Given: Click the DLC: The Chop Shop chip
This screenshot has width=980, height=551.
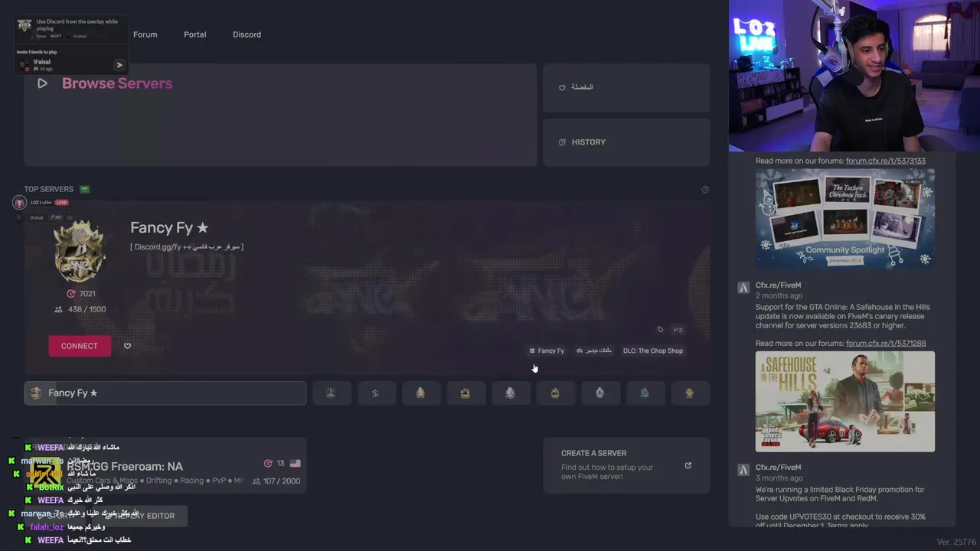Looking at the screenshot, I should pyautogui.click(x=653, y=350).
